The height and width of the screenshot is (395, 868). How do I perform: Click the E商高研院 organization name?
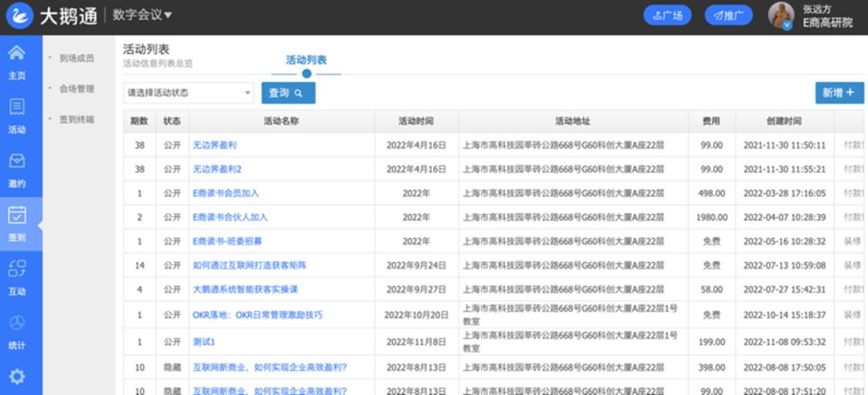(828, 23)
